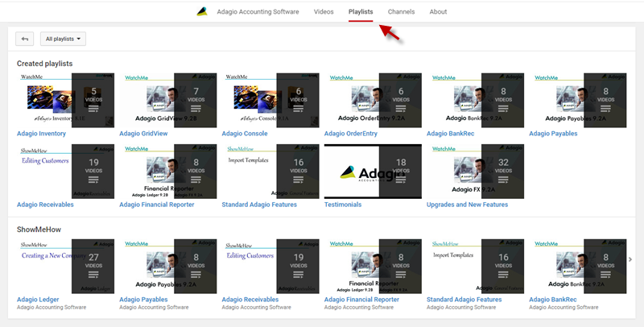Click the Upgrades and New Features link
Screen dimensions: 644x327
coord(468,205)
